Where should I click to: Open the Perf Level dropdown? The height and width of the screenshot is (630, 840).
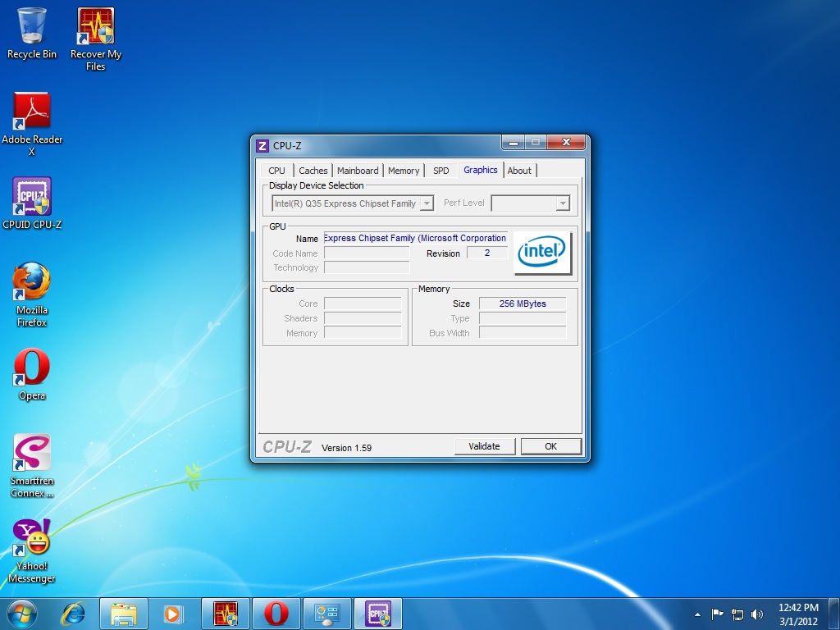tap(562, 203)
